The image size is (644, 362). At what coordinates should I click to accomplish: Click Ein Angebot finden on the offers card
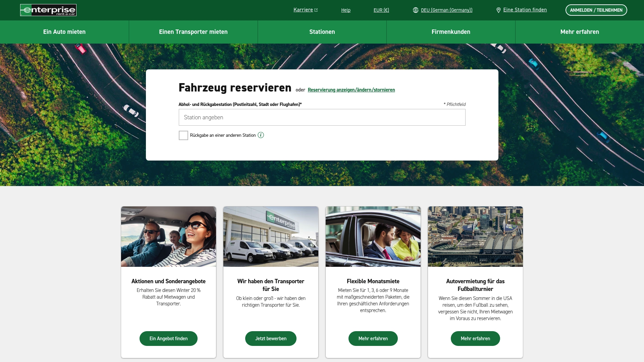point(168,339)
